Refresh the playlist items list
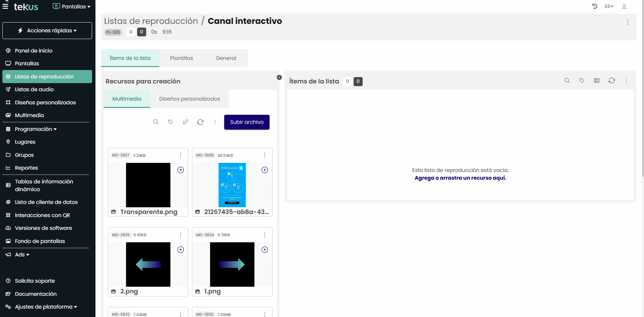The image size is (644, 317). click(x=611, y=81)
